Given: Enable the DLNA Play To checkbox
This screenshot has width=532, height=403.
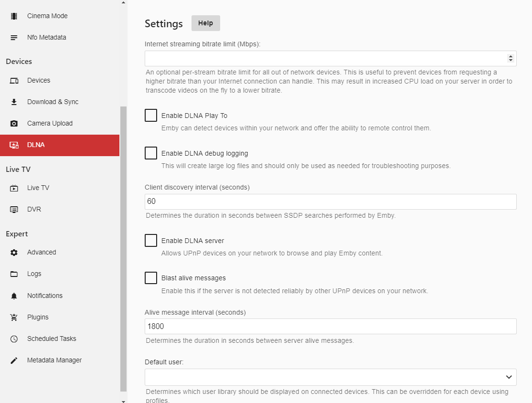Looking at the screenshot, I should [150, 116].
